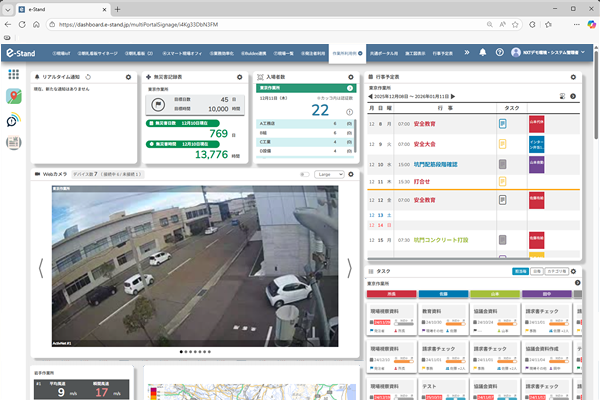600x400 pixels.
Task: Show next Web camera image with right arrow
Action: click(349, 267)
